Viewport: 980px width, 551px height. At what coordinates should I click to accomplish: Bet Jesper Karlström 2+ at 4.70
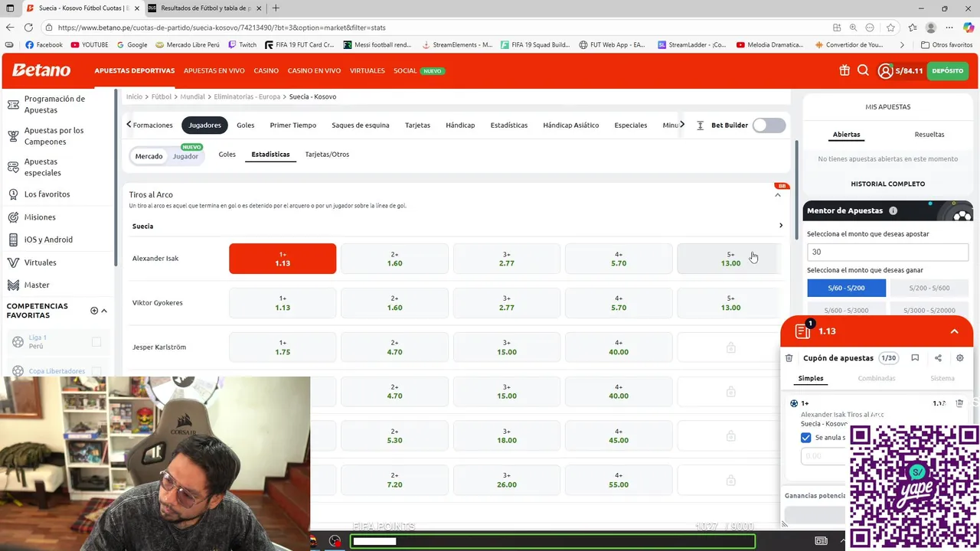coord(394,347)
